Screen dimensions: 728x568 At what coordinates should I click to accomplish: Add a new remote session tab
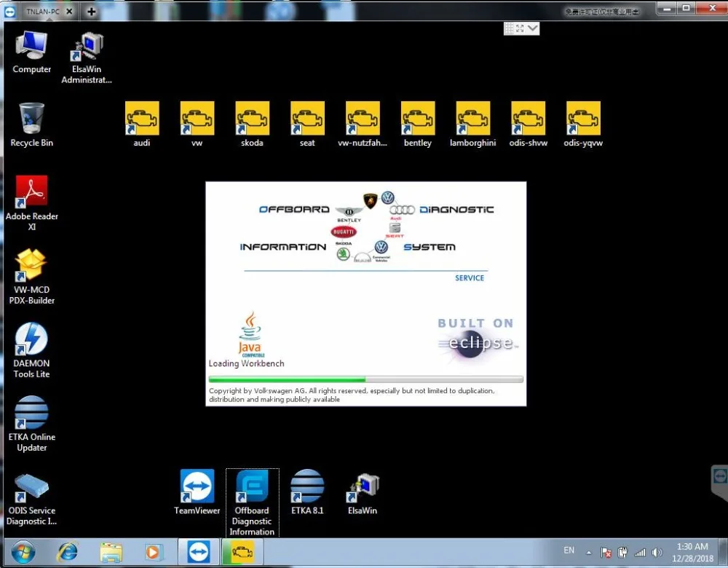tap(92, 12)
